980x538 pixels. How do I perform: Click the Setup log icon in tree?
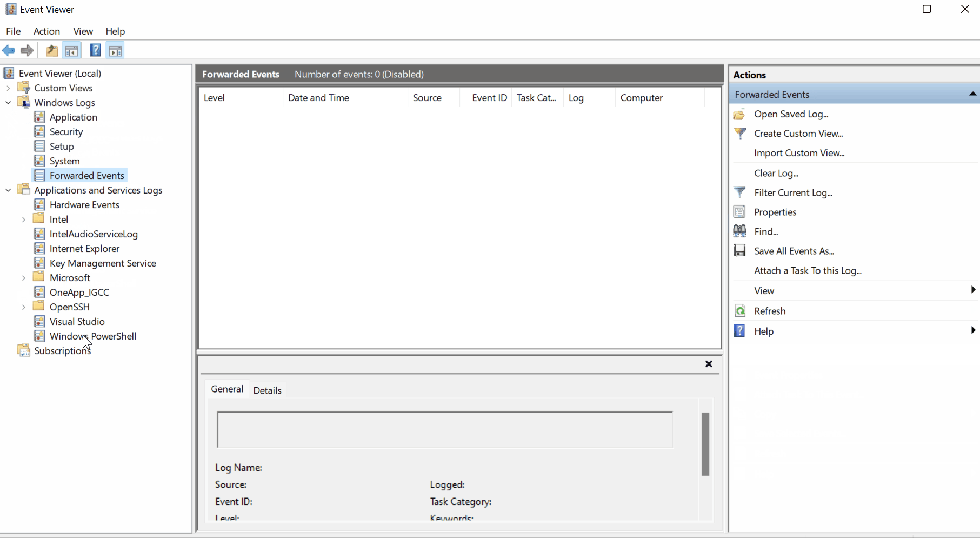39,146
